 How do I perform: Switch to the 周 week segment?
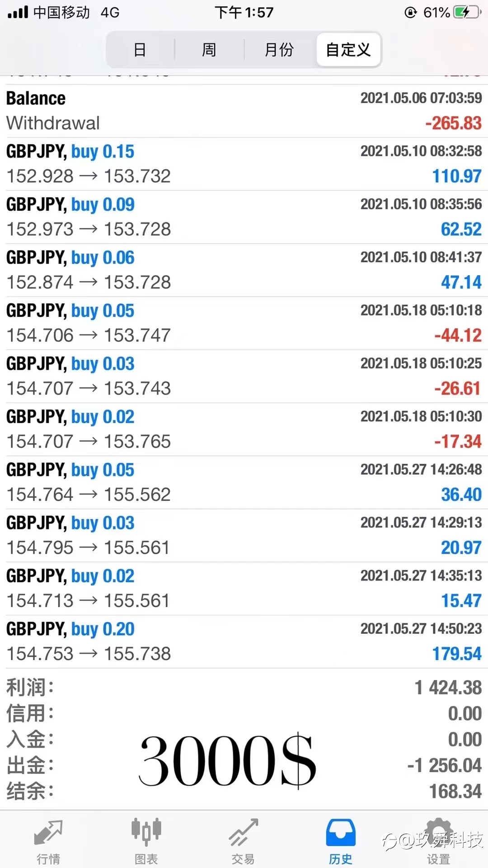[209, 49]
